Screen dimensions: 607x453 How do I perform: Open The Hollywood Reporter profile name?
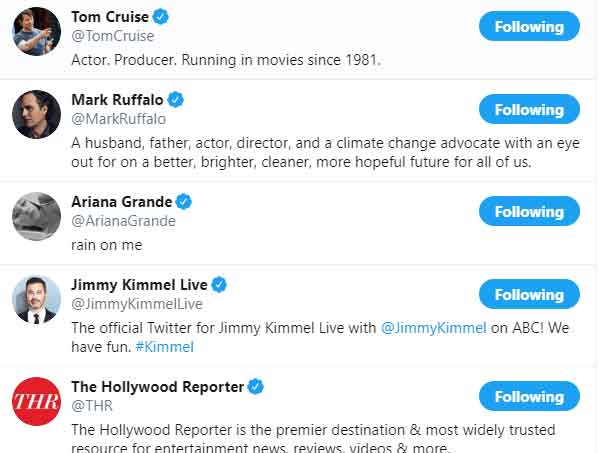(157, 386)
